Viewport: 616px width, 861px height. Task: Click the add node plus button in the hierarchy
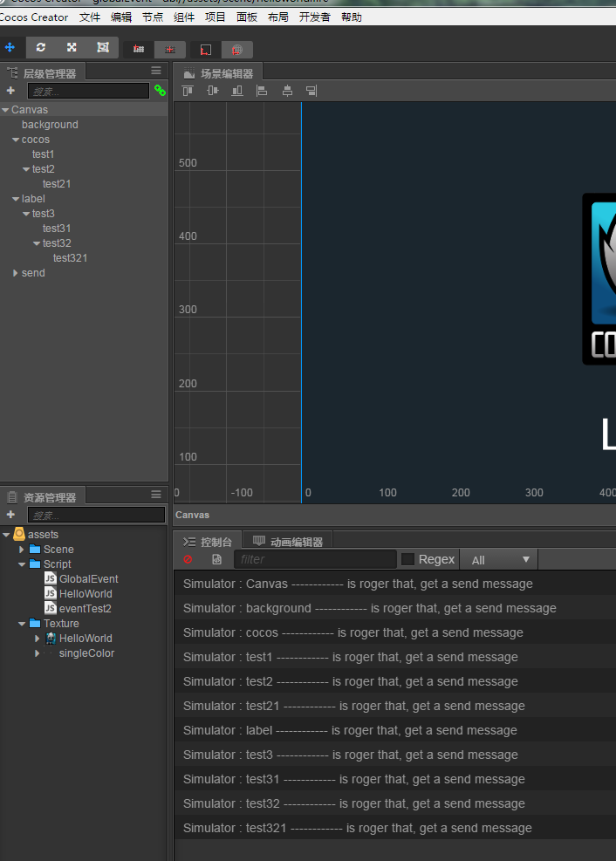[x=10, y=91]
